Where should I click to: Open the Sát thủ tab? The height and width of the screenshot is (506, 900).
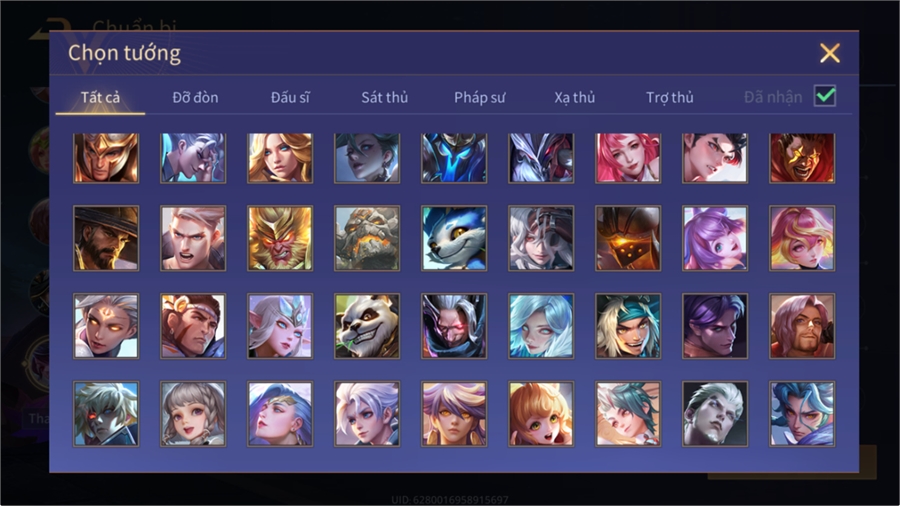(385, 98)
